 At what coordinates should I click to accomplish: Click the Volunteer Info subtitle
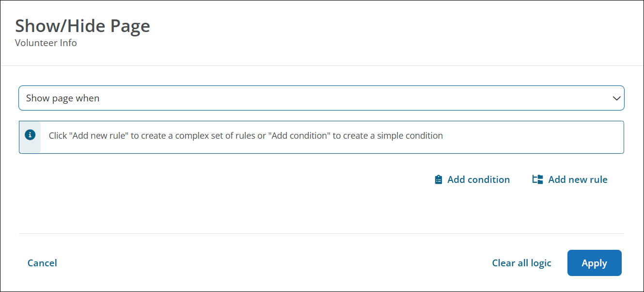tap(46, 43)
